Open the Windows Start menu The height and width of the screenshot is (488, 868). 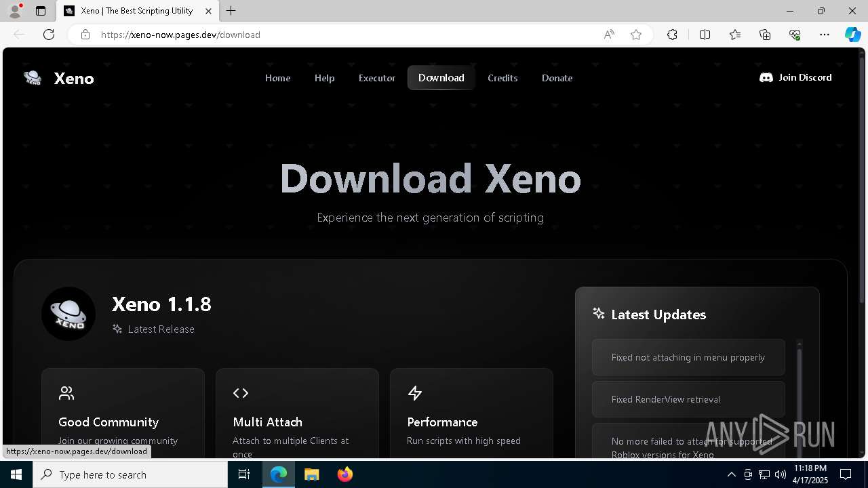[x=16, y=474]
